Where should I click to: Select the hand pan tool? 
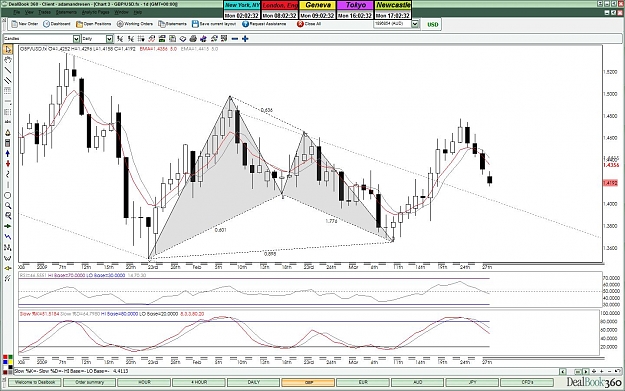point(8,60)
